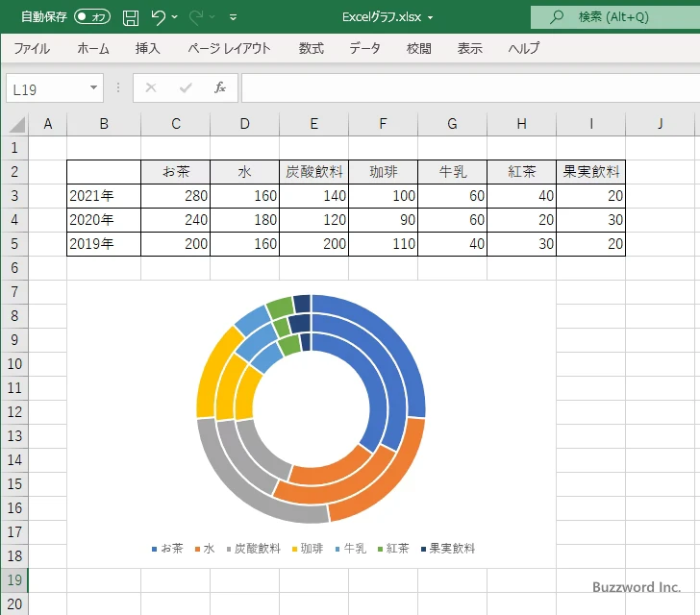Select row 19 header
This screenshot has height=615, width=700.
coord(14,580)
